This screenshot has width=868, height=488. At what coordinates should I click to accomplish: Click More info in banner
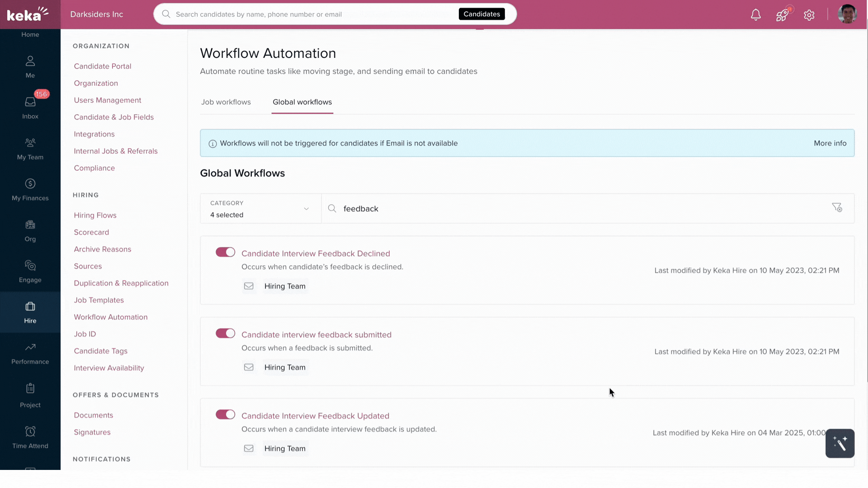[x=830, y=143]
